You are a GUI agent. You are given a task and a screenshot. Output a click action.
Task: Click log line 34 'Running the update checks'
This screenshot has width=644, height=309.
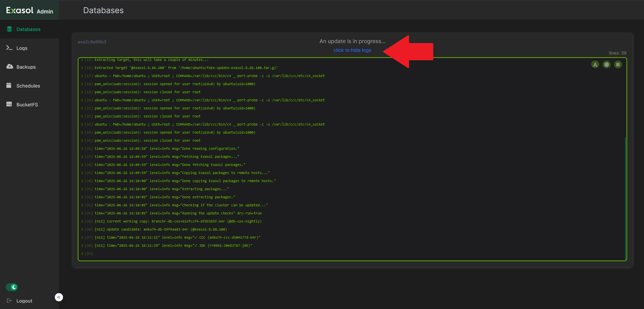pos(171,213)
